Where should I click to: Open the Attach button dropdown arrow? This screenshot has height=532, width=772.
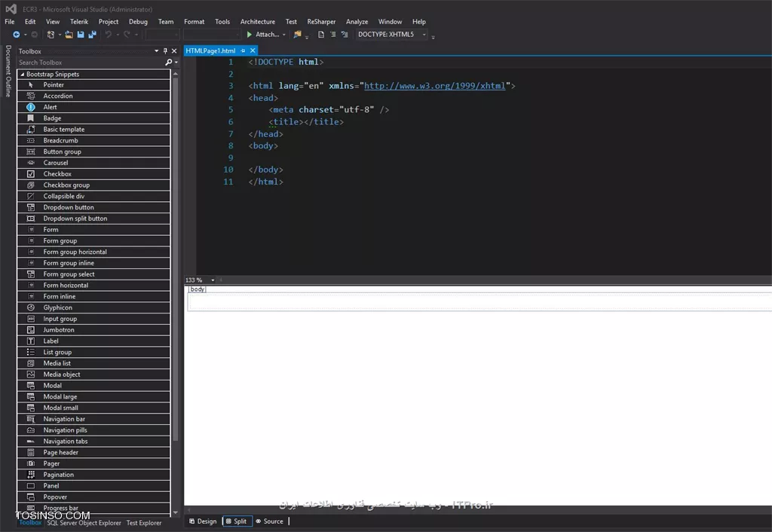click(x=284, y=35)
